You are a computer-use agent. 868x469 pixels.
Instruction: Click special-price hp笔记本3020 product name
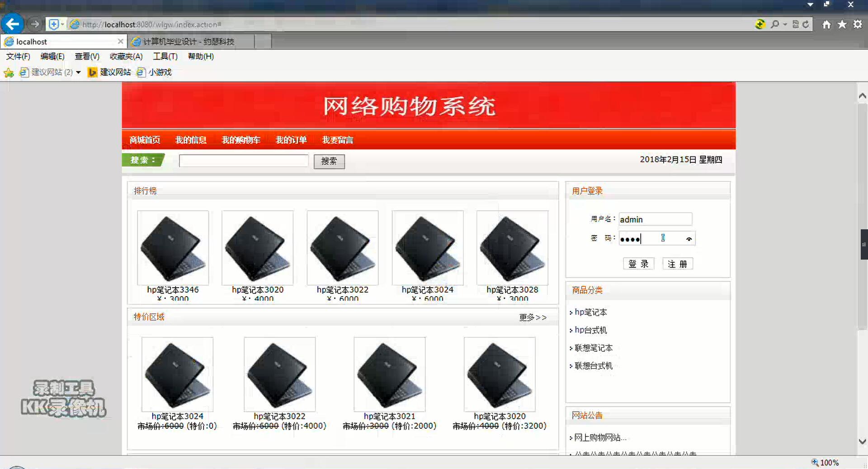click(x=500, y=416)
